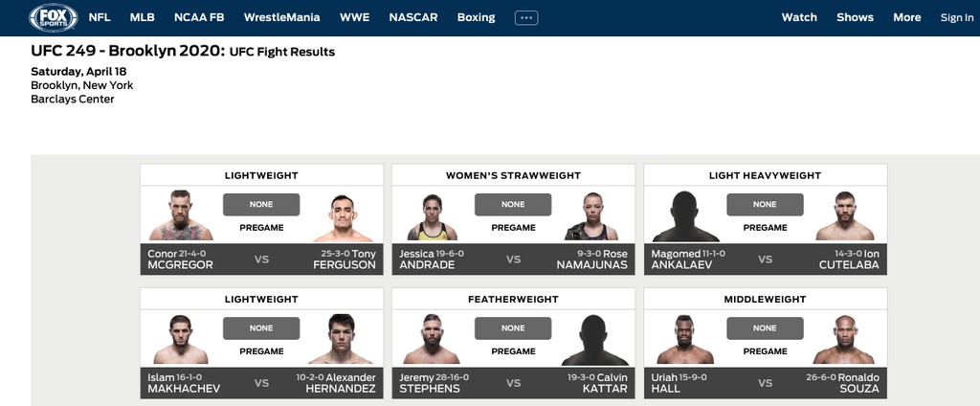Viewport: 980px width, 406px height.
Task: Expand the More menu
Action: 906,17
